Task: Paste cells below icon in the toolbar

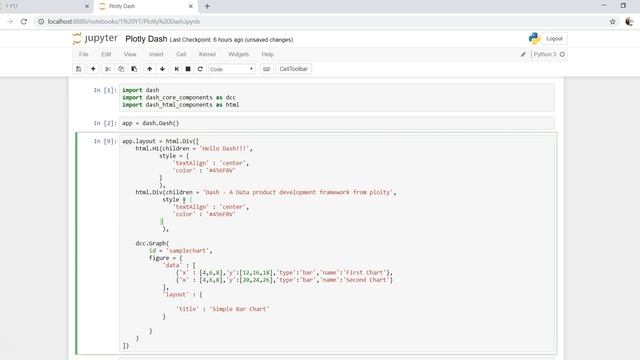Action: [134, 69]
